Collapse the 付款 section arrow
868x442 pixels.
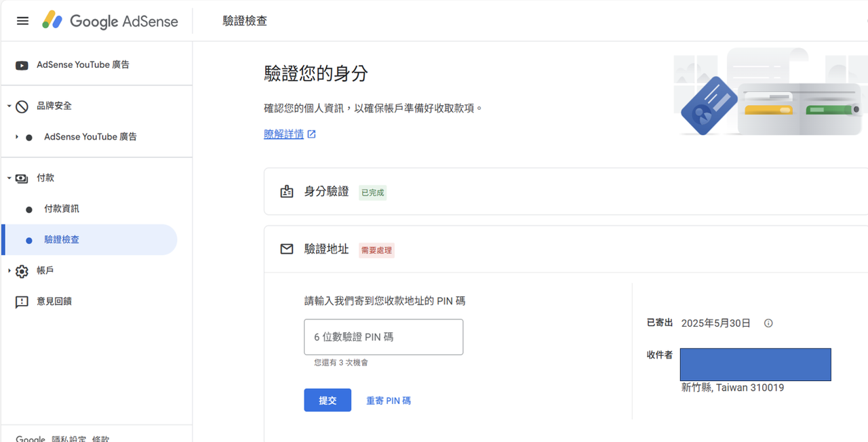(x=9, y=178)
